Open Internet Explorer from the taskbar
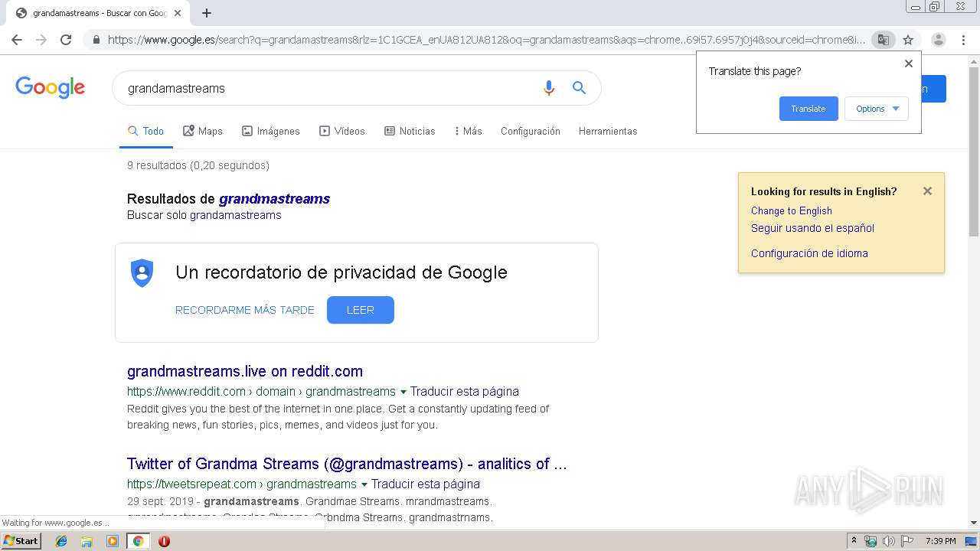Viewport: 980px width, 551px height. coord(61,541)
